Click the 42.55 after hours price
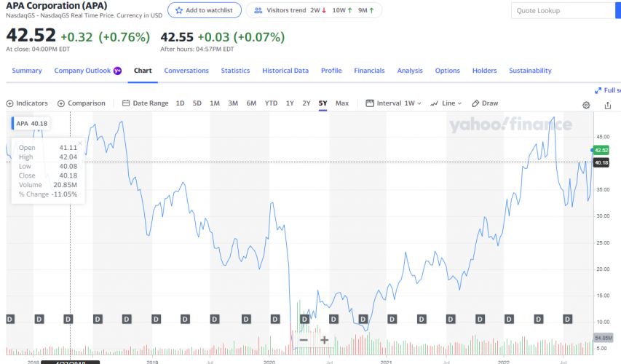This screenshot has height=364, width=621. (x=177, y=37)
